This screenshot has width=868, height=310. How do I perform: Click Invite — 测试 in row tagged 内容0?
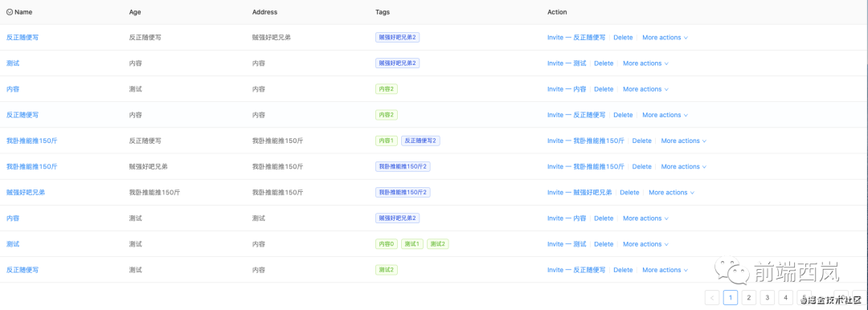pos(567,244)
